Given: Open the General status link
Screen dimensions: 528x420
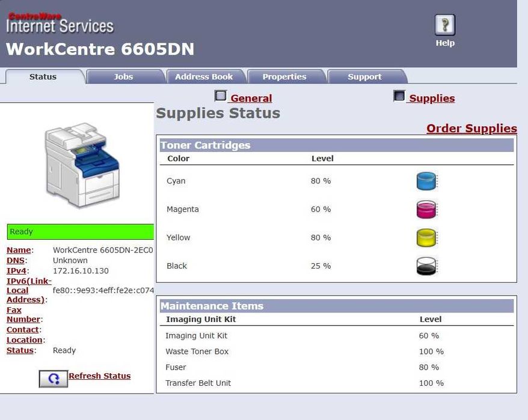Looking at the screenshot, I should [x=251, y=99].
